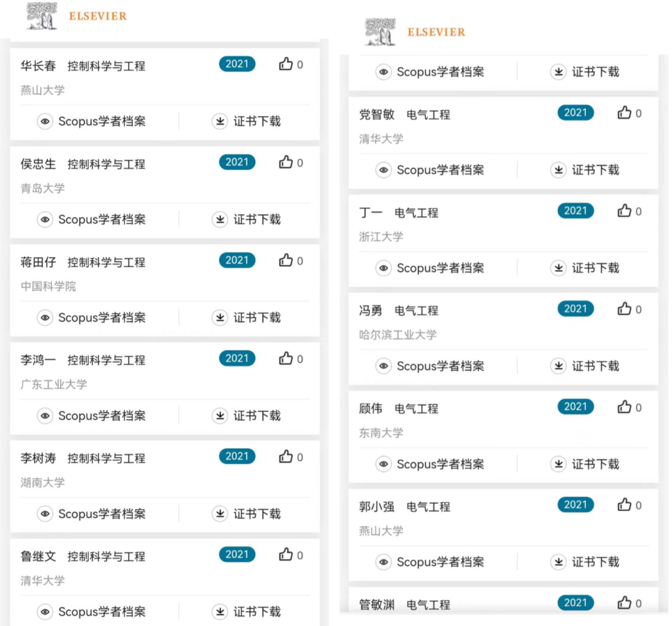Click 证书下载 for 侯忠生
The width and height of the screenshot is (672, 626).
point(256,220)
